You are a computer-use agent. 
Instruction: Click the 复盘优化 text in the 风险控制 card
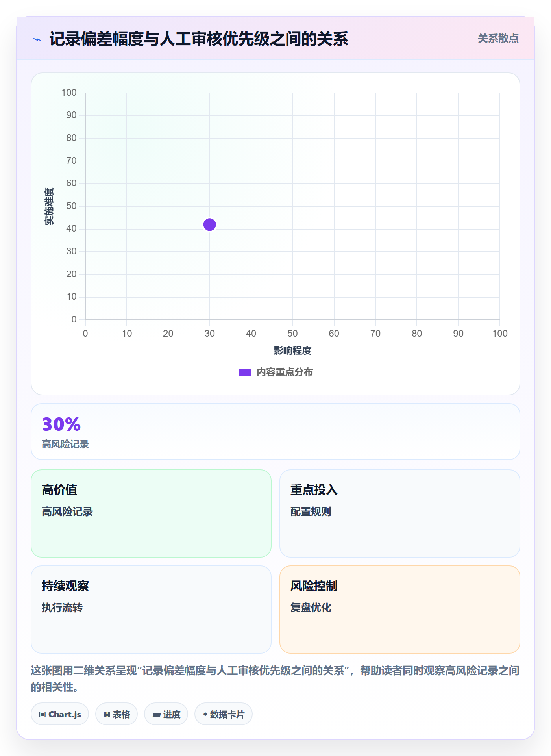[x=311, y=608]
